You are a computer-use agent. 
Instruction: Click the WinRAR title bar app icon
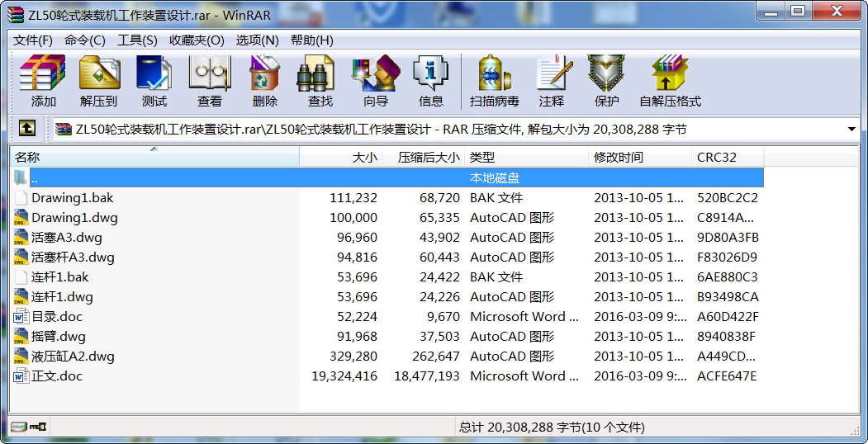[16, 15]
